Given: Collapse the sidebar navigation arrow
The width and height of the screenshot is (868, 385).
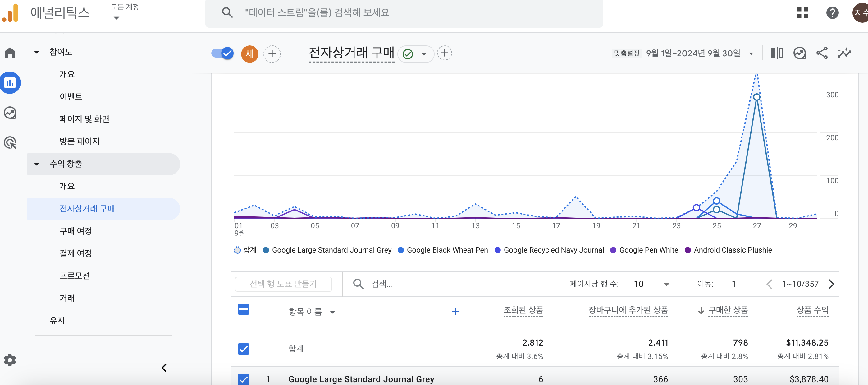Looking at the screenshot, I should click(164, 368).
